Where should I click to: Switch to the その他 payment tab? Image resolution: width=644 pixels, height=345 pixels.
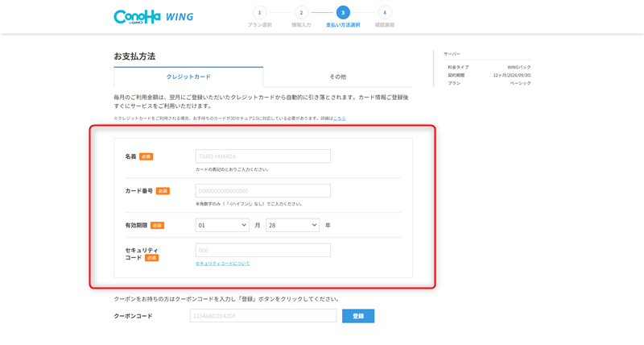click(337, 77)
